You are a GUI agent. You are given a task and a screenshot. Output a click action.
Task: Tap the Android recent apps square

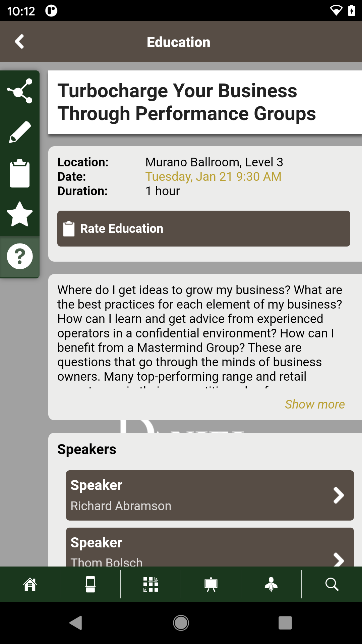tap(285, 623)
